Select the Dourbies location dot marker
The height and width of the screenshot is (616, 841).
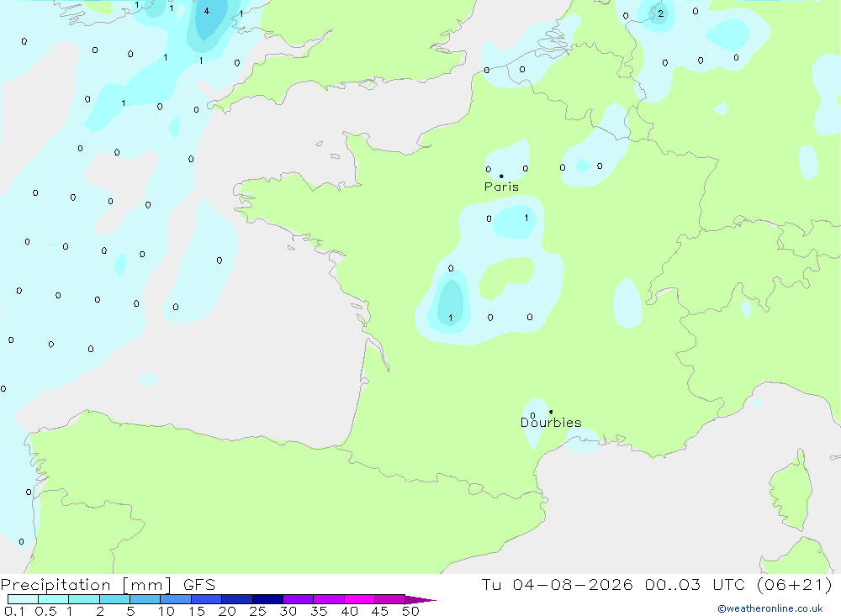click(551, 412)
